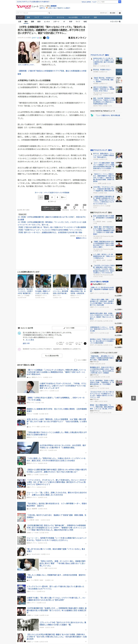Click in the キーワードを入力 search field
138x644 pixels.
pos(32,13)
